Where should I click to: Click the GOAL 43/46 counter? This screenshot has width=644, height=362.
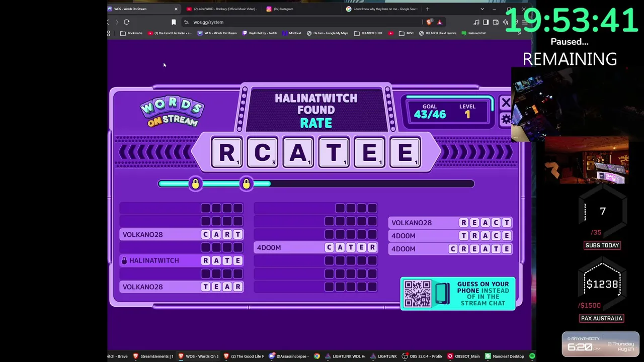430,111
